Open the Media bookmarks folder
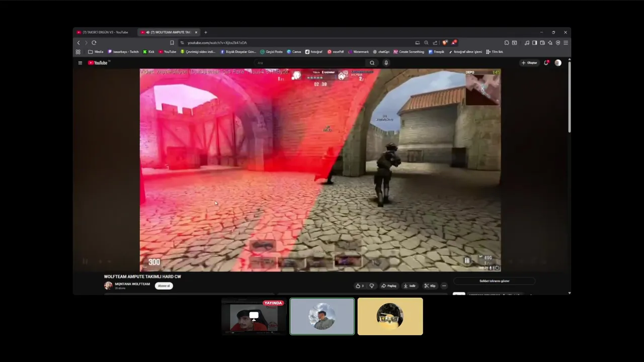Screen dimensions: 644x362 click(x=96, y=52)
